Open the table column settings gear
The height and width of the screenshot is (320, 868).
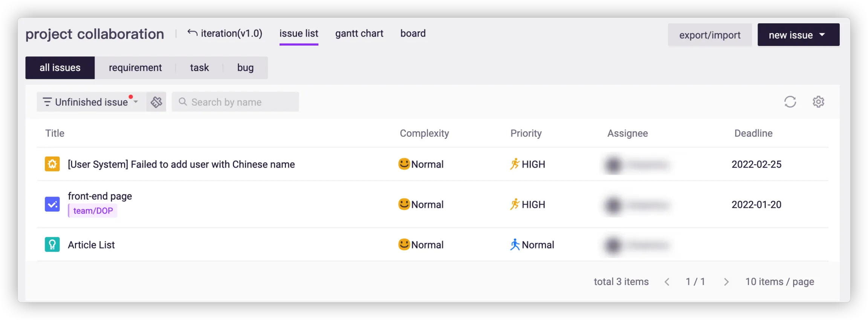818,102
